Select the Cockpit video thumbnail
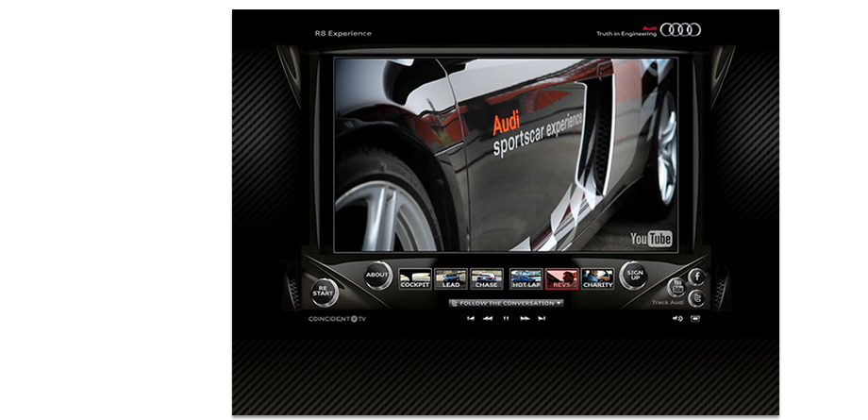868x420 pixels. click(x=415, y=278)
